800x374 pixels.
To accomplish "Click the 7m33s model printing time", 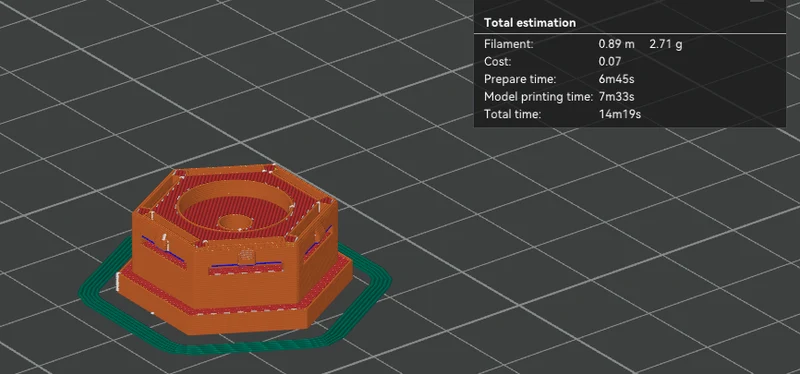I will [x=616, y=96].
